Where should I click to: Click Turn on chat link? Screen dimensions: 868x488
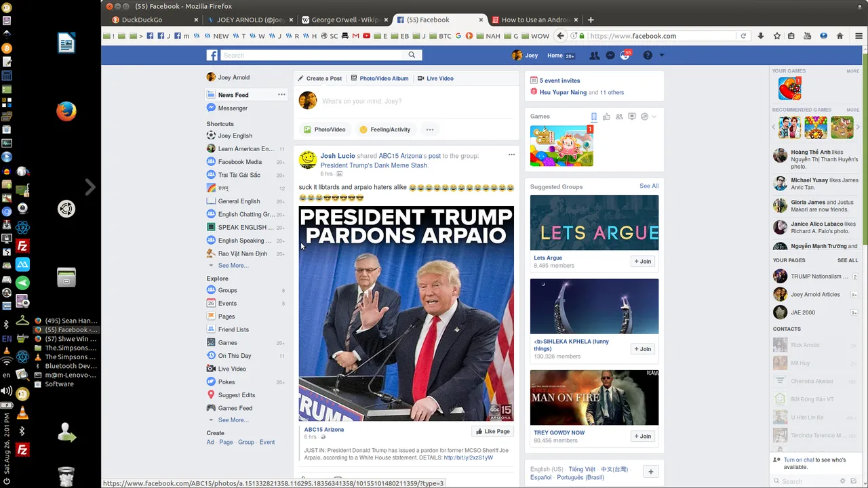799,460
